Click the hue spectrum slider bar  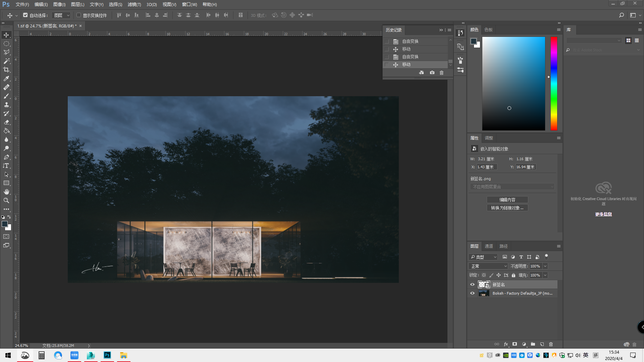554,83
